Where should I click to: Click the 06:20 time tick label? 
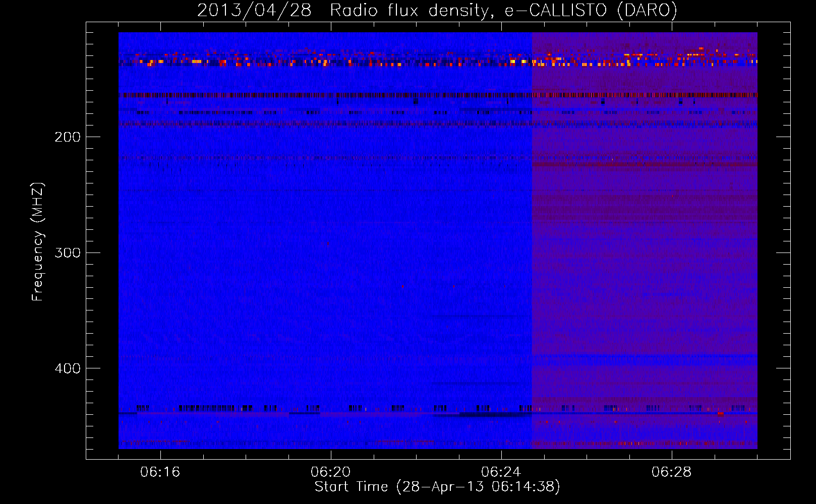pos(330,472)
